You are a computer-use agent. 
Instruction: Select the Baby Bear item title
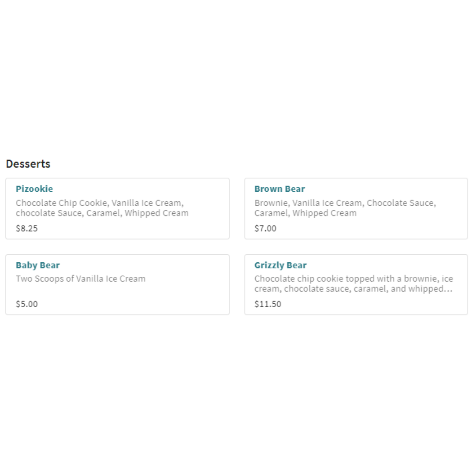click(x=38, y=265)
